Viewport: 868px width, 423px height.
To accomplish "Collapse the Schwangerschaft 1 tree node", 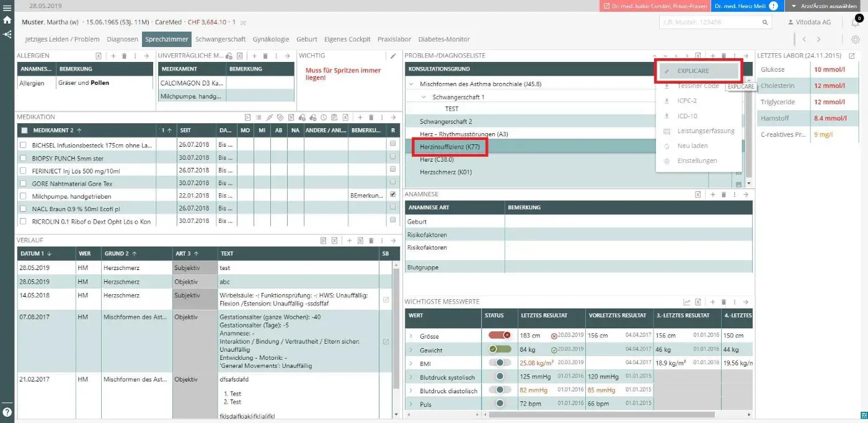I will (x=424, y=97).
